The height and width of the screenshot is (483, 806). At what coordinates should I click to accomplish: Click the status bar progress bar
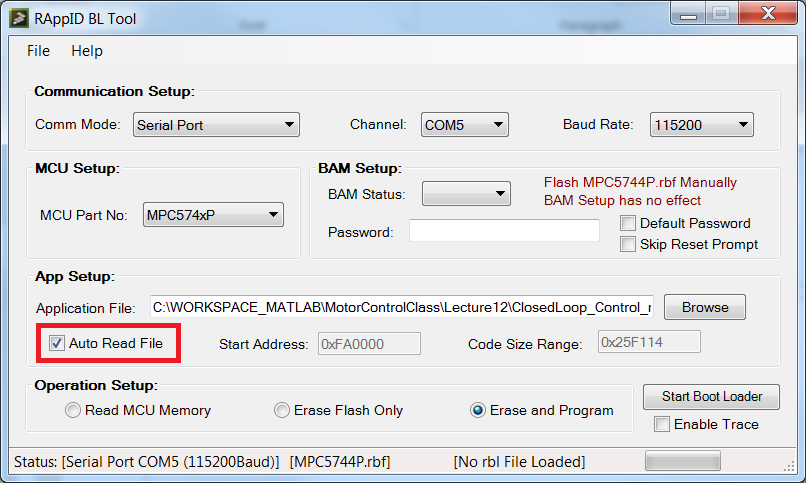point(683,461)
